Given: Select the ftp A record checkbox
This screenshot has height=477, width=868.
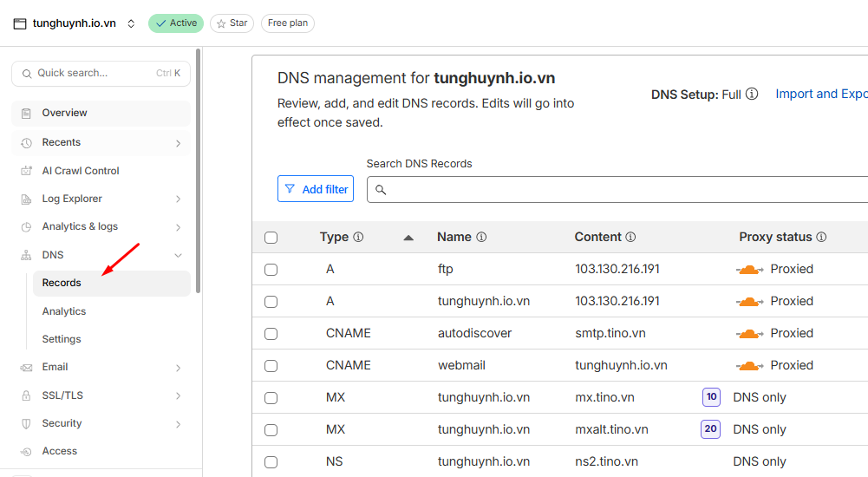Looking at the screenshot, I should coord(271,270).
